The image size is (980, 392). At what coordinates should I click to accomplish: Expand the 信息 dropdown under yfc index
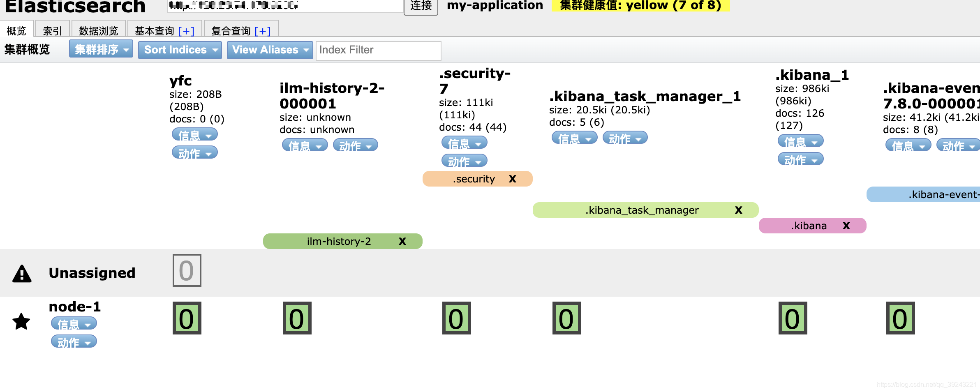(195, 134)
